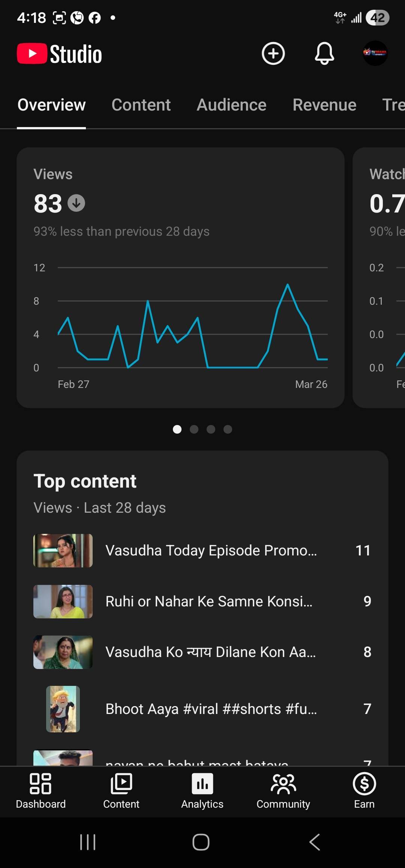The width and height of the screenshot is (405, 868).
Task: Tap the create plus icon
Action: (x=273, y=54)
